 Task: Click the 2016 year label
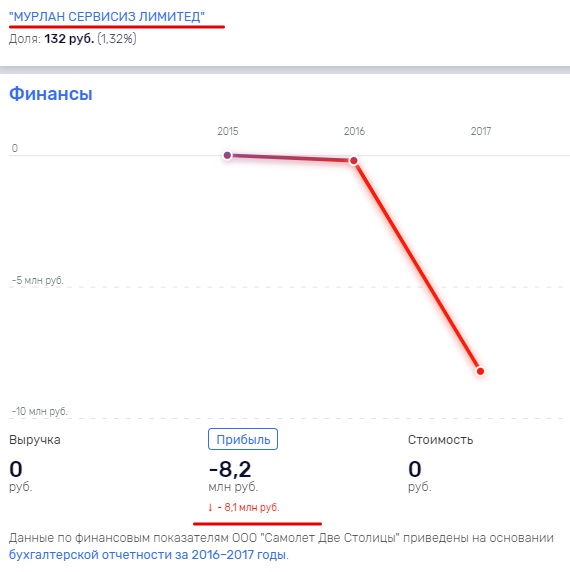[354, 131]
